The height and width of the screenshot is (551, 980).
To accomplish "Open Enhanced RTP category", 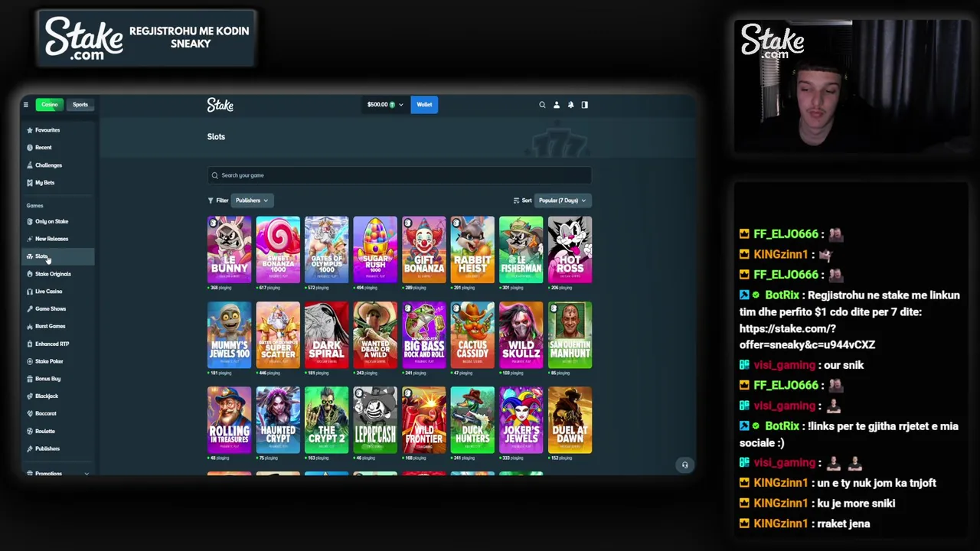I will tap(58, 344).
